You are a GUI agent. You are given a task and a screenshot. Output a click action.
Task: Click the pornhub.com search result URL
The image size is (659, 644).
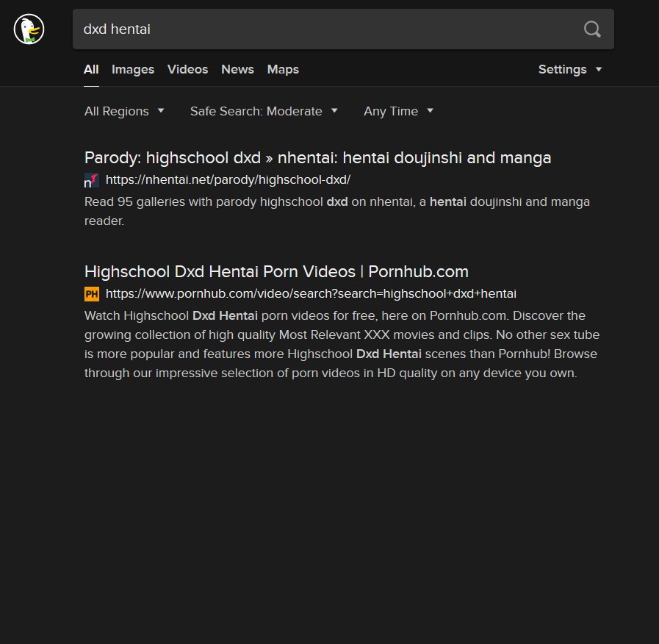(311, 293)
